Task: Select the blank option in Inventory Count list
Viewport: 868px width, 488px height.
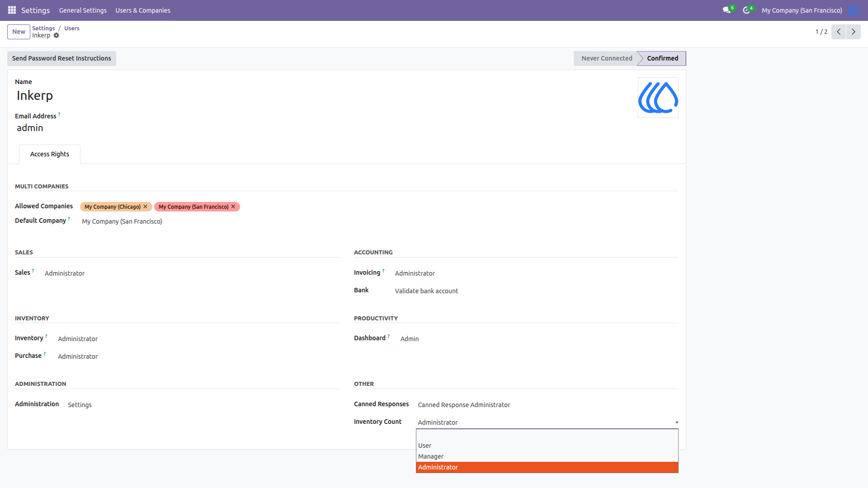Action: coord(547,435)
